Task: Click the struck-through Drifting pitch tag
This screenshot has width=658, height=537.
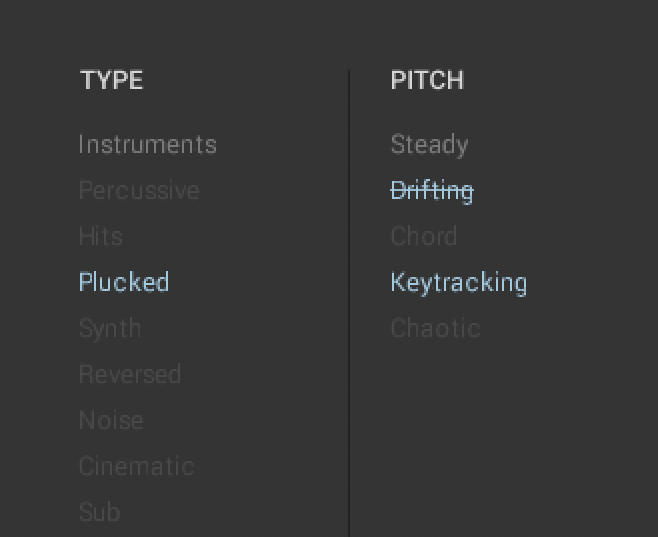Action: [432, 191]
